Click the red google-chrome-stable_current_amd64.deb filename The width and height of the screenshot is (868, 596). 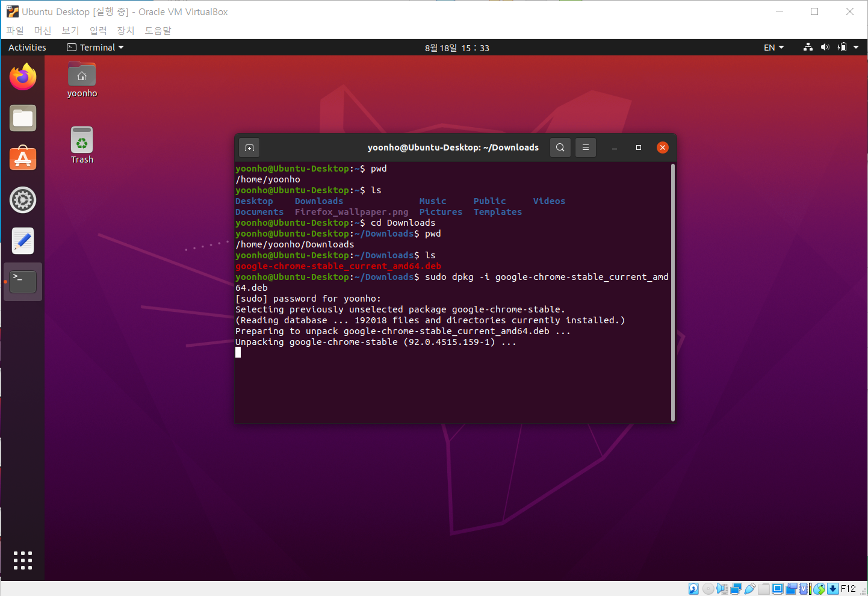pos(338,266)
